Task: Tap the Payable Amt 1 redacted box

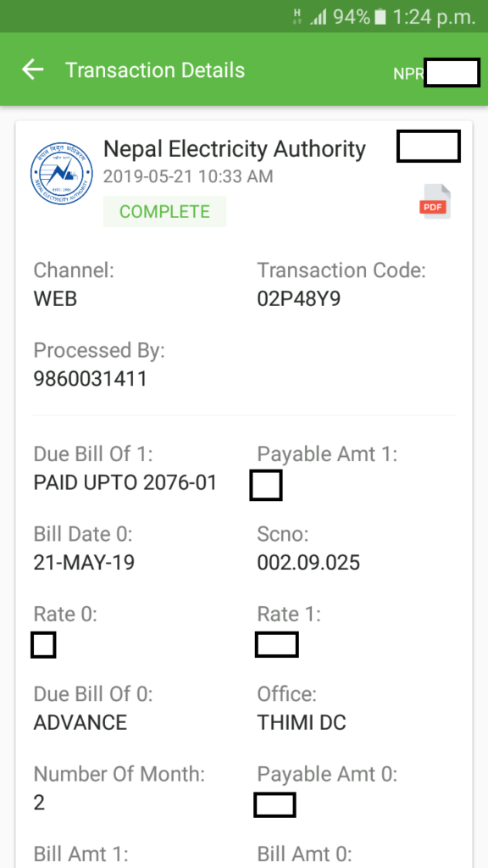Action: [266, 486]
